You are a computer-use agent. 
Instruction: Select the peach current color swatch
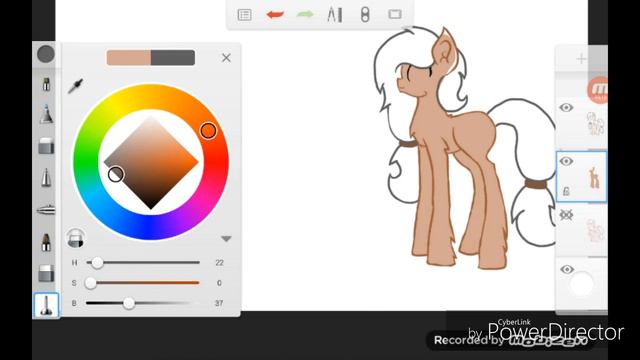(x=129, y=58)
